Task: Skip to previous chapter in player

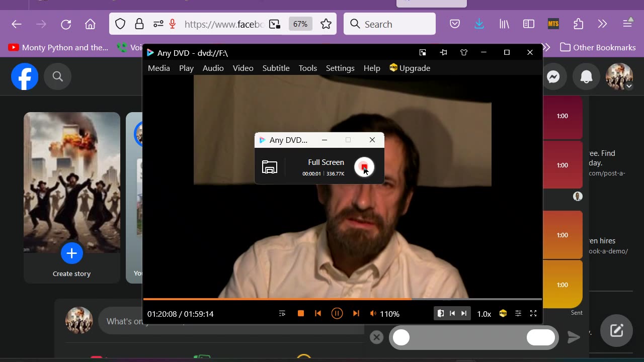Action: click(318, 313)
